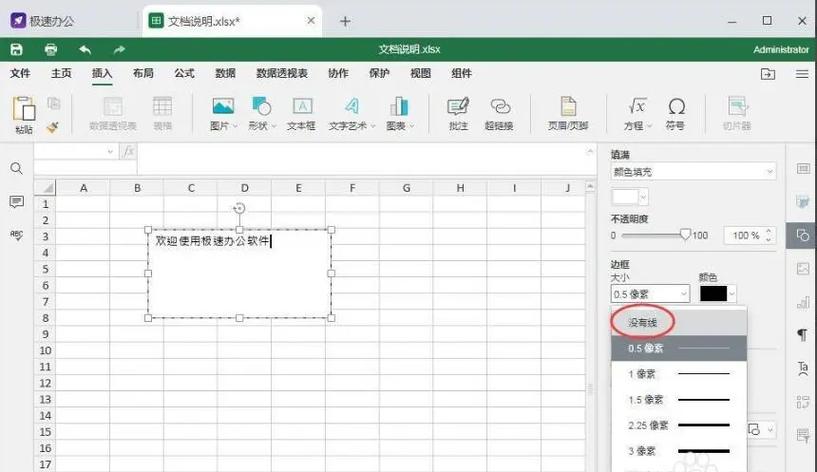Click the spell check ABC icon

pyautogui.click(x=17, y=235)
